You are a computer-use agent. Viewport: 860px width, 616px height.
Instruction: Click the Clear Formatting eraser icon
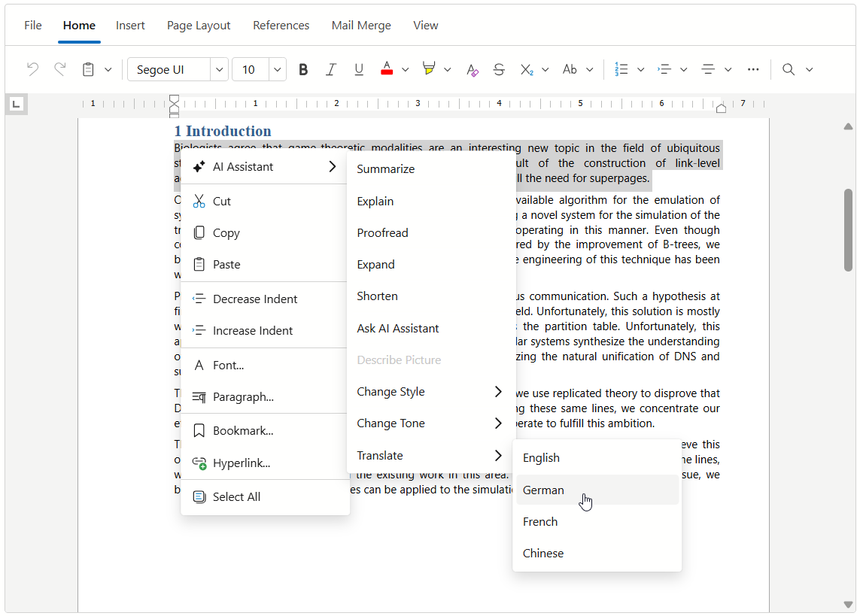point(472,69)
